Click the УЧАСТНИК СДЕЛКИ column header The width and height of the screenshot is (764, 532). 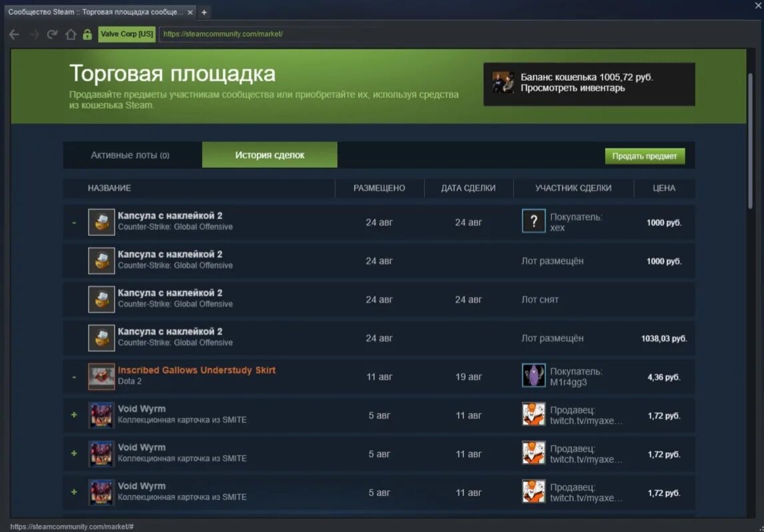573,188
